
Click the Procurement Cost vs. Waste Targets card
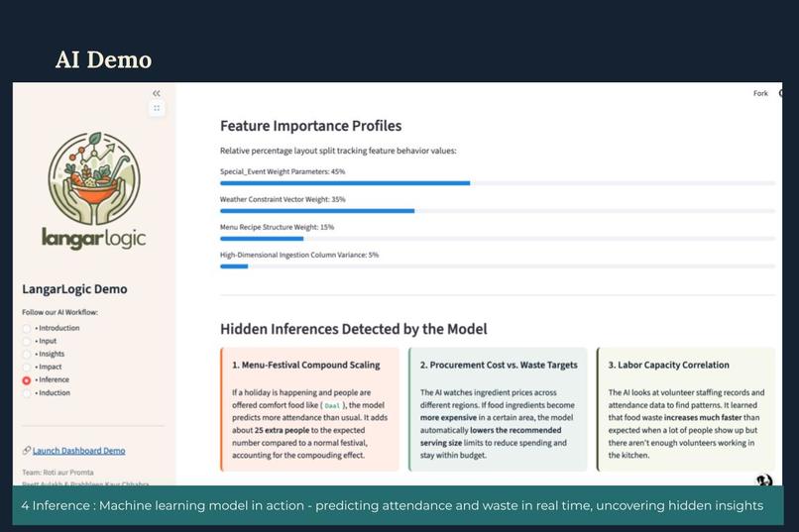click(498, 409)
